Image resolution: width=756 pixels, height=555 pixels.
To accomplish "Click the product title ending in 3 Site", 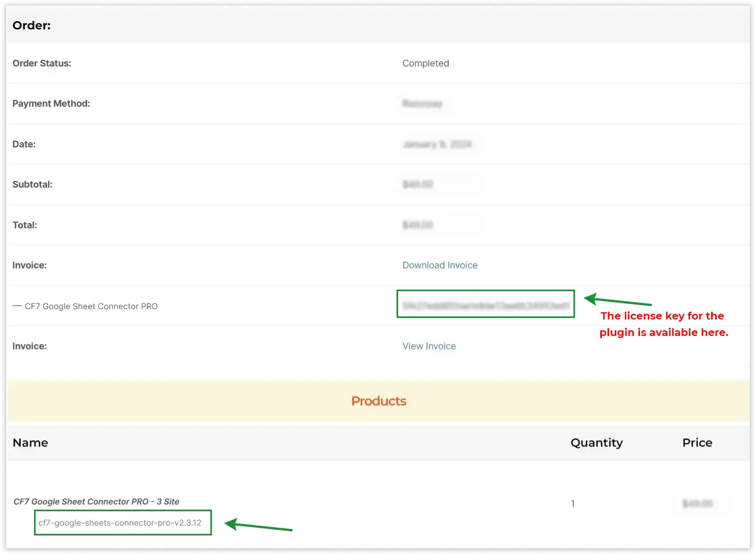I will (96, 501).
